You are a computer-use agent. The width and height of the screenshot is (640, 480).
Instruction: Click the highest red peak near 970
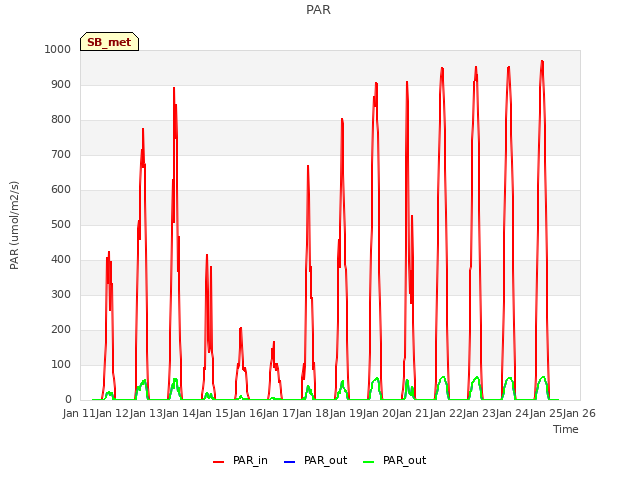coord(542,61)
